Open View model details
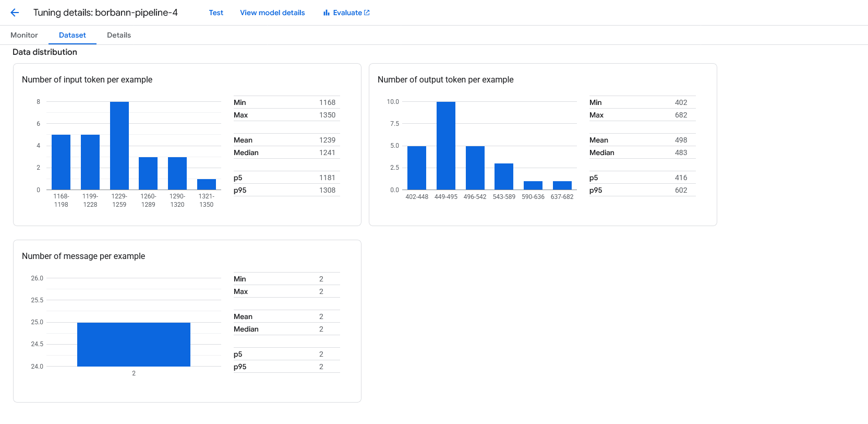Viewport: 868px width, 424px height. pos(272,13)
